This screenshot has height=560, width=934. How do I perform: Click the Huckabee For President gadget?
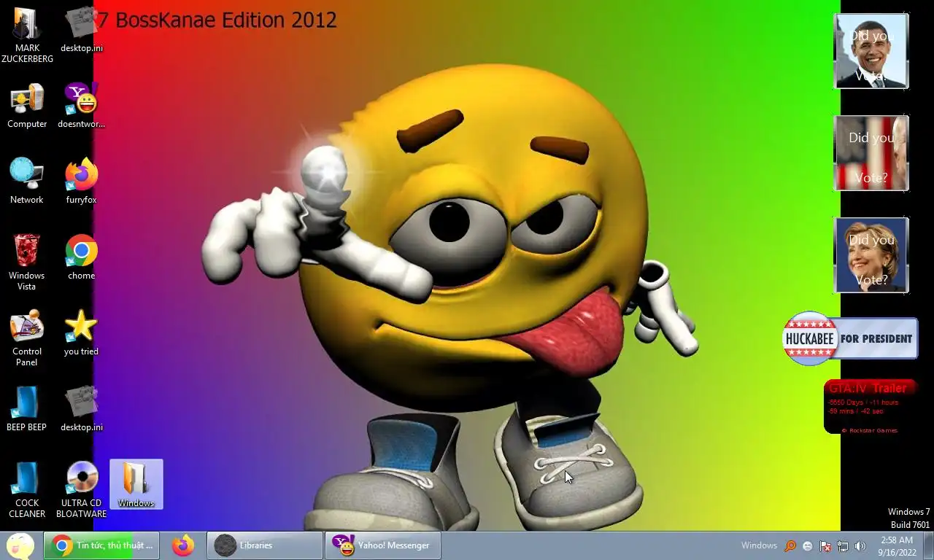[850, 338]
